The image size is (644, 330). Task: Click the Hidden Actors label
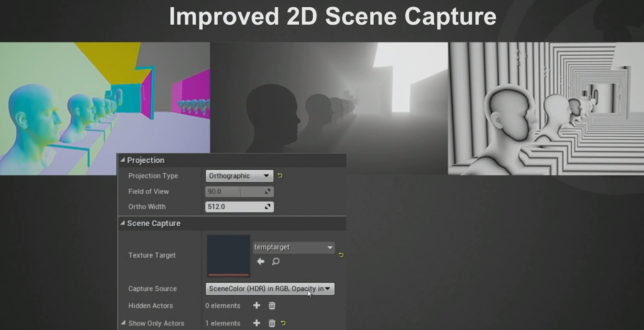pos(151,305)
